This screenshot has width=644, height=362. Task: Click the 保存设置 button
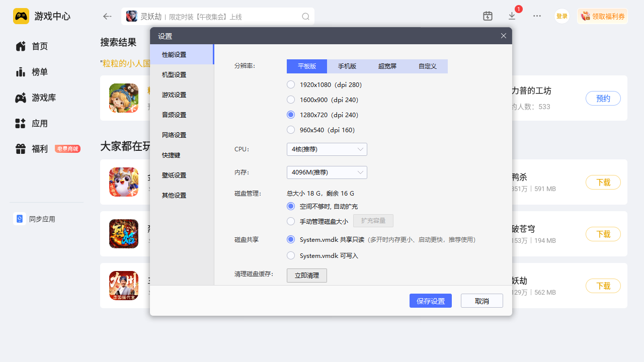click(430, 301)
